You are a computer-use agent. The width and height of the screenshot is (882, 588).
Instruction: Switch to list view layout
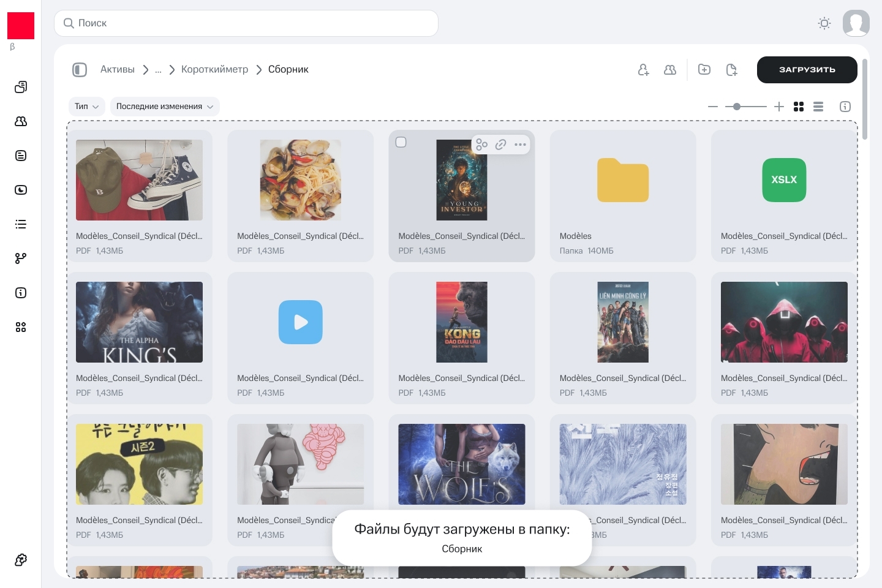tap(818, 107)
